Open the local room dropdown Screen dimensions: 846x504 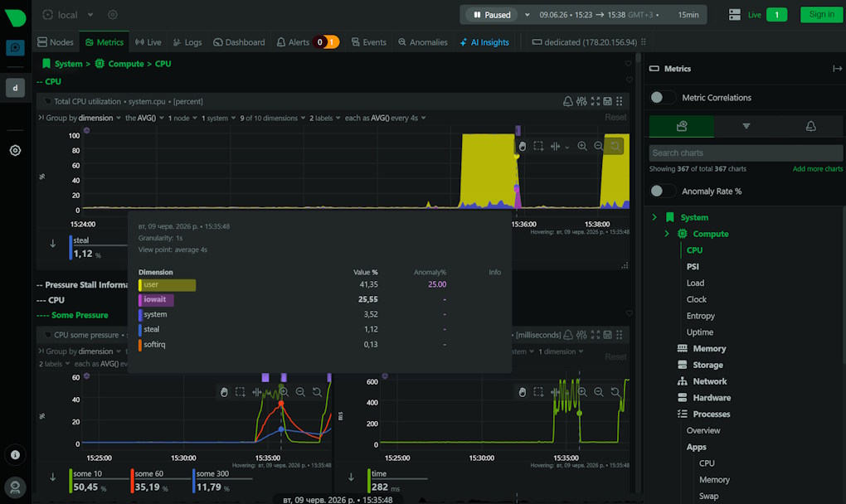point(90,15)
